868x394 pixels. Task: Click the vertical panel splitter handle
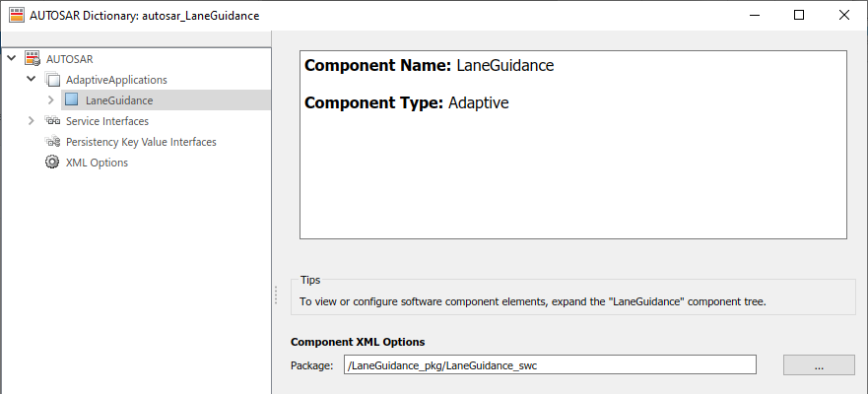275,295
